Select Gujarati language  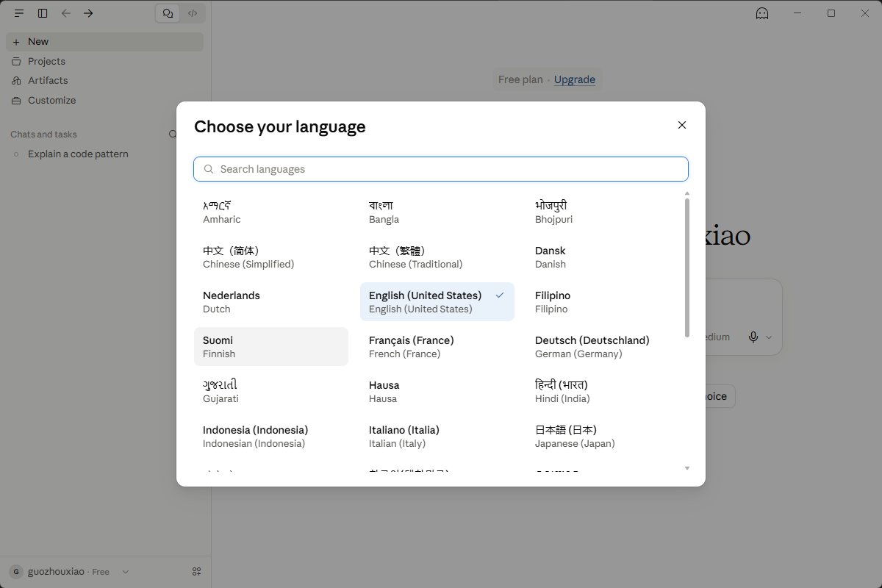coord(271,391)
